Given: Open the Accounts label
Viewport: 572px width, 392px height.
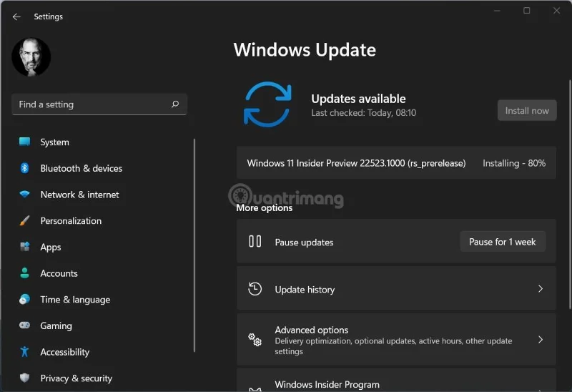Looking at the screenshot, I should [59, 273].
